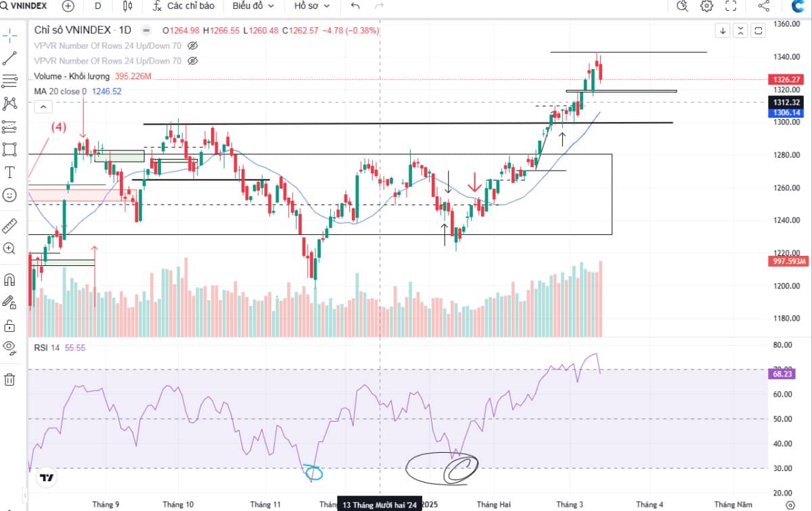Click the 395.226M volume value
This screenshot has width=812, height=511.
(x=133, y=76)
